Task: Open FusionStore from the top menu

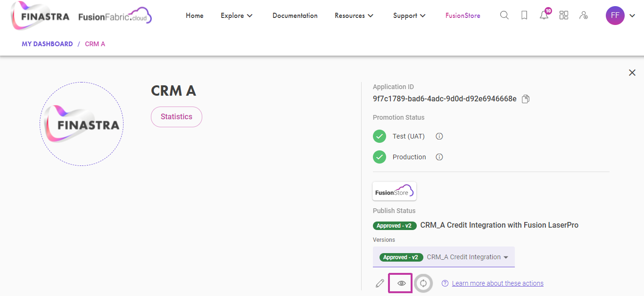Action: click(463, 16)
